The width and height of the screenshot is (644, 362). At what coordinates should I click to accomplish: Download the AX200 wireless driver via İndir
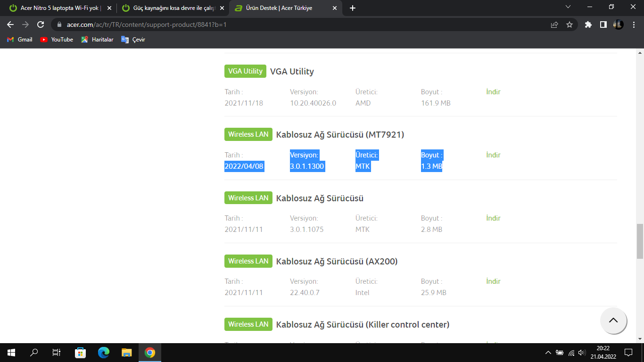click(493, 281)
